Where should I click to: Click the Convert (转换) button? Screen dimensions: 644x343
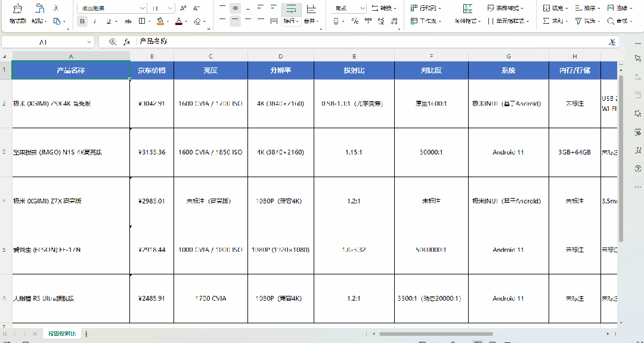[x=384, y=8]
